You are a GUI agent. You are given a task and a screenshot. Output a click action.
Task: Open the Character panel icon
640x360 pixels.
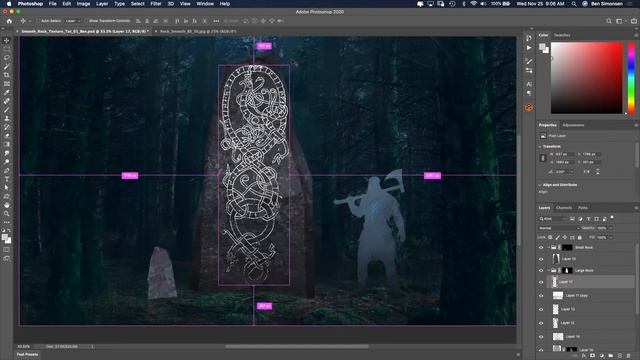point(529,84)
